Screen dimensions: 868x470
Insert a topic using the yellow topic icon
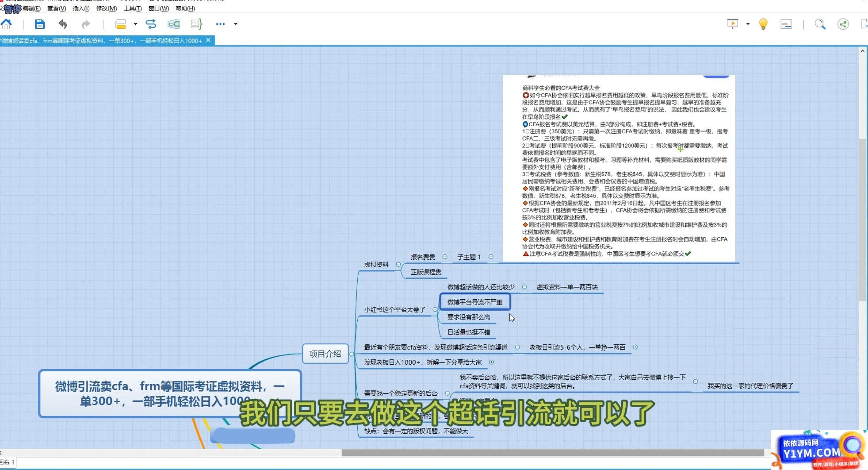tap(120, 24)
